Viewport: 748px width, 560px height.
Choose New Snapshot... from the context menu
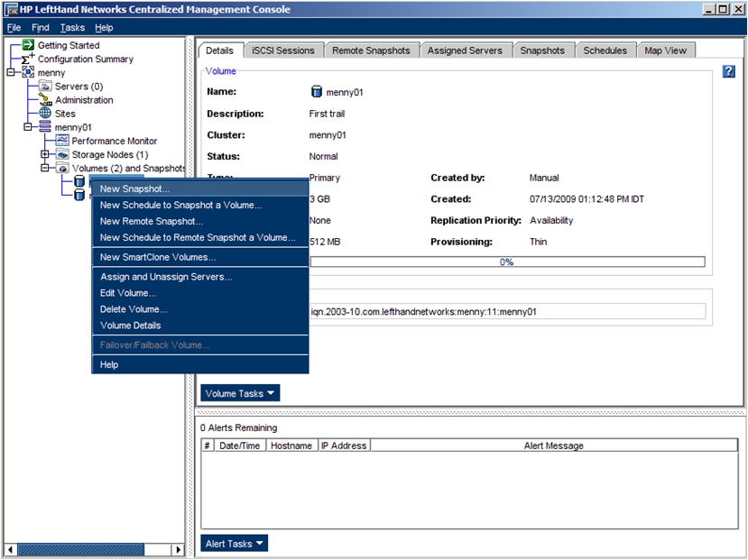click(x=200, y=188)
